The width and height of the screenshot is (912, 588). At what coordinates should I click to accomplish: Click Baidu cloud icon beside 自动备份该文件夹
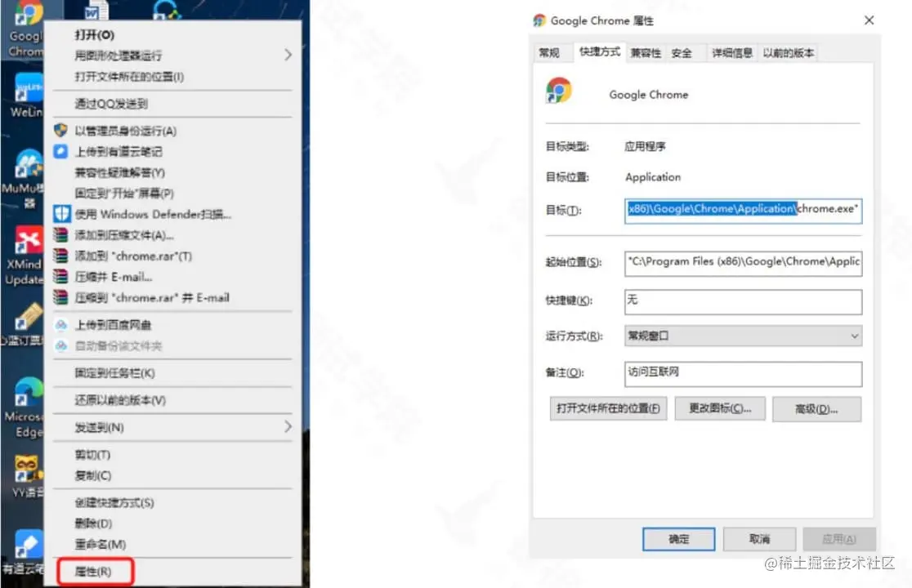(60, 345)
